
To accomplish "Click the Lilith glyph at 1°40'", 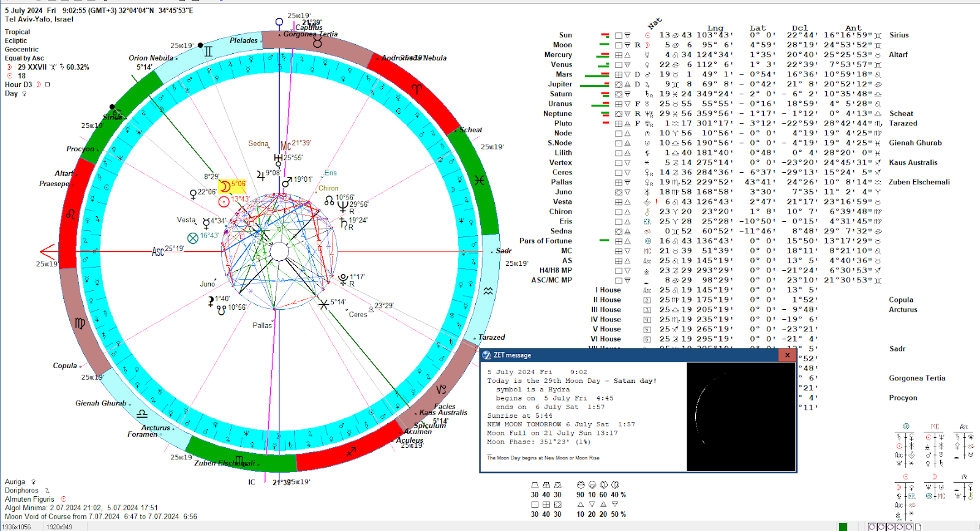I will click(211, 301).
